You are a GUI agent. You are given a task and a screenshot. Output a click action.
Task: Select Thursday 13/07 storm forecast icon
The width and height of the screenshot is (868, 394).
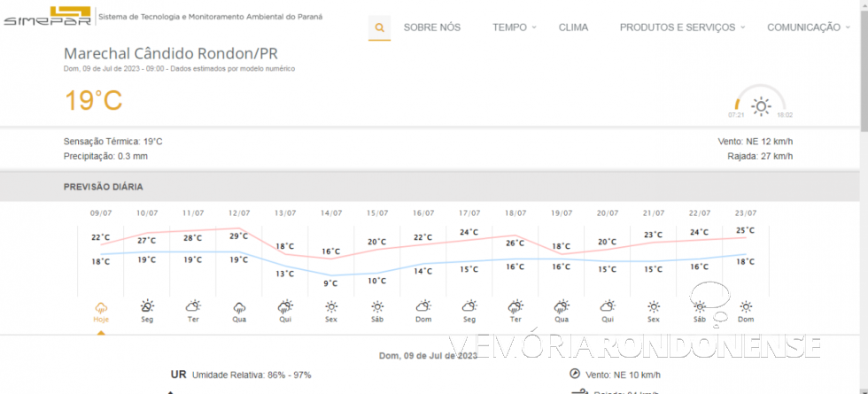coord(285,307)
